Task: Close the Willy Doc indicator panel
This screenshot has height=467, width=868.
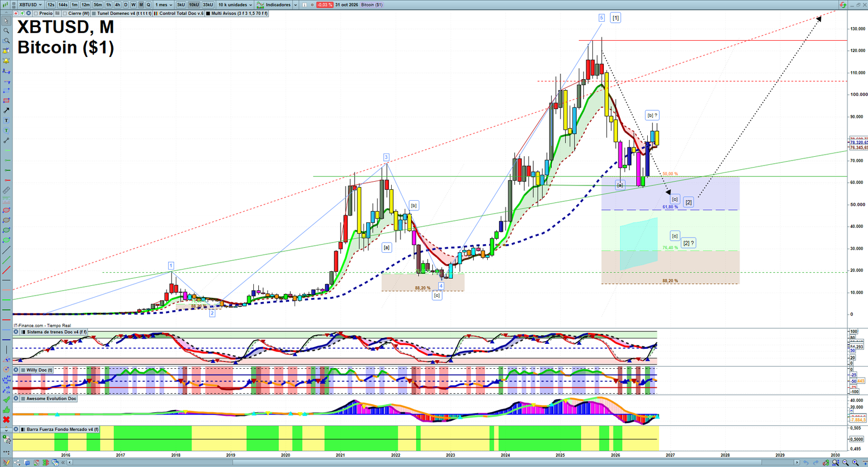Action: [16, 370]
